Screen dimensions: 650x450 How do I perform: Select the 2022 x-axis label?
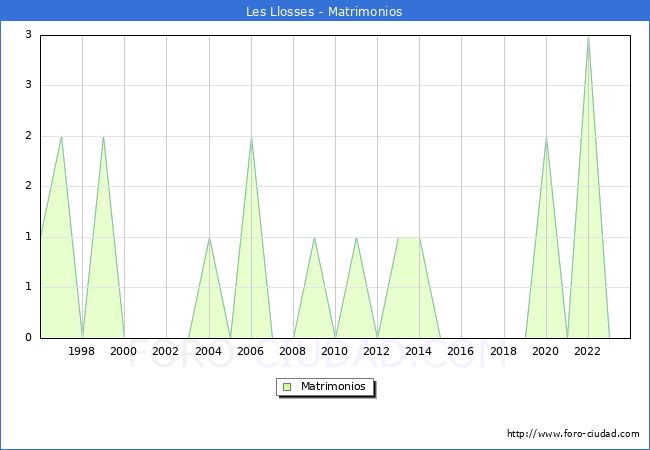(587, 351)
